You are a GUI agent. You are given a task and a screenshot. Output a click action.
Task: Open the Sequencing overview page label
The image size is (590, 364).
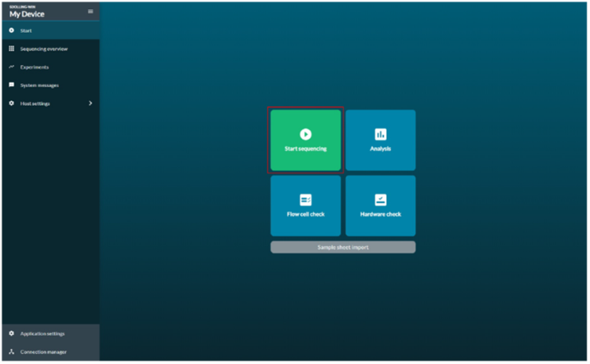[44, 48]
